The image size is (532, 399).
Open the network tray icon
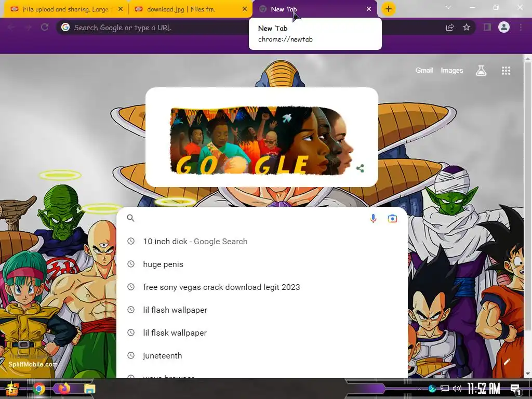click(445, 389)
